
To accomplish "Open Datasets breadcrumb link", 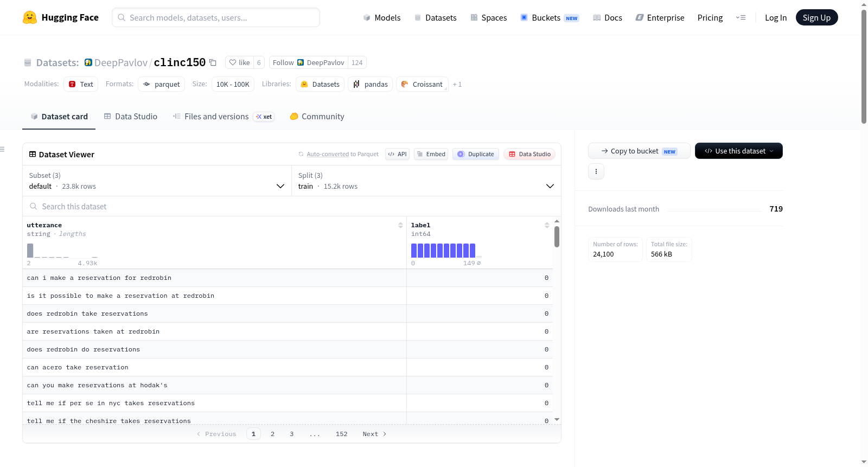I will (x=57, y=63).
